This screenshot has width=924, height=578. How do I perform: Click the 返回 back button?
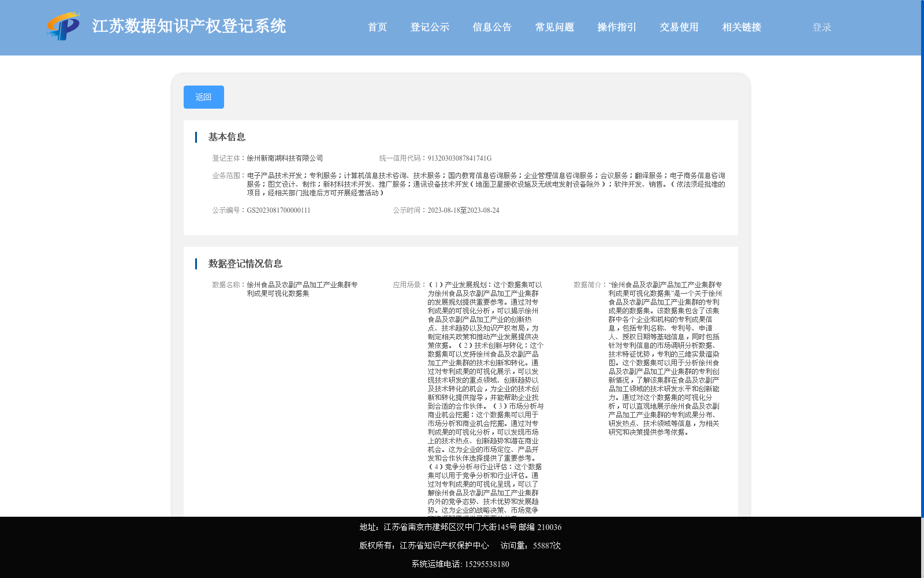pyautogui.click(x=204, y=97)
